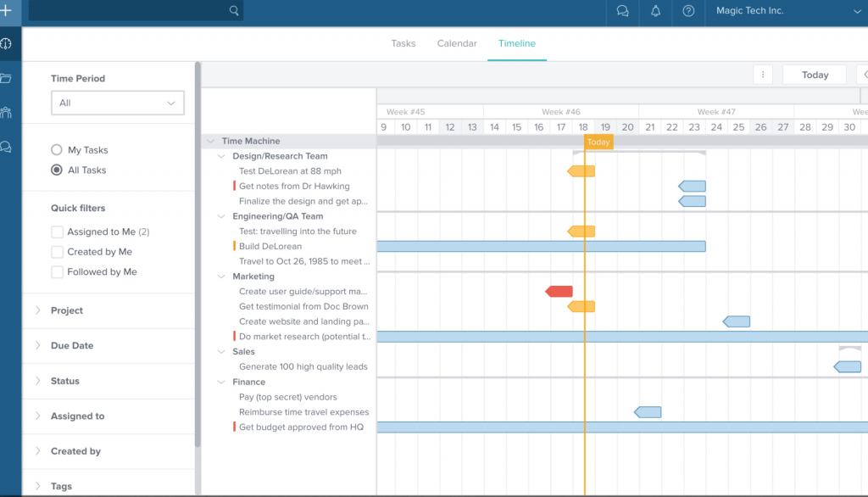Image resolution: width=868 pixels, height=497 pixels.
Task: Click the plus add-new icon
Action: [x=6, y=11]
